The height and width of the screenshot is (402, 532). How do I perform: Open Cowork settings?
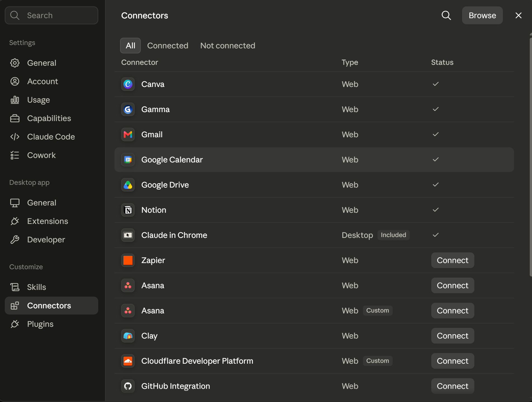(x=51, y=155)
